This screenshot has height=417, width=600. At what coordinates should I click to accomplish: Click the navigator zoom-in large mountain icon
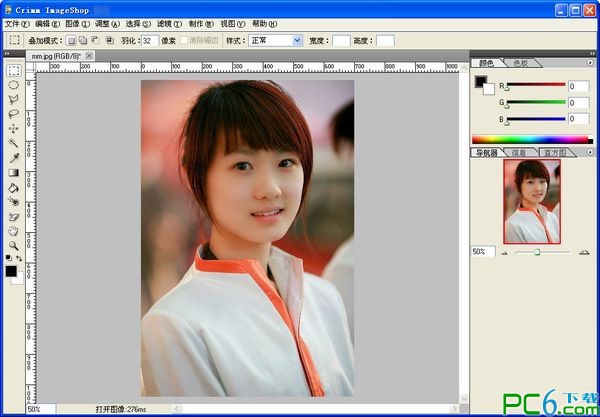coord(584,252)
